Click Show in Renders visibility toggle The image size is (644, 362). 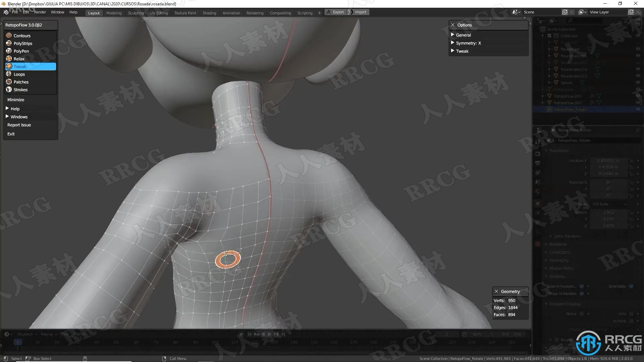click(582, 293)
